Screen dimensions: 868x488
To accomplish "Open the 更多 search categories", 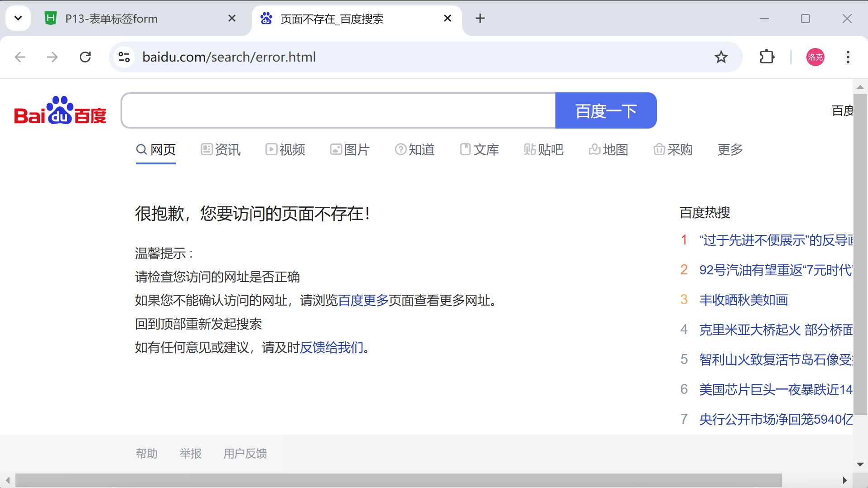I will 730,150.
